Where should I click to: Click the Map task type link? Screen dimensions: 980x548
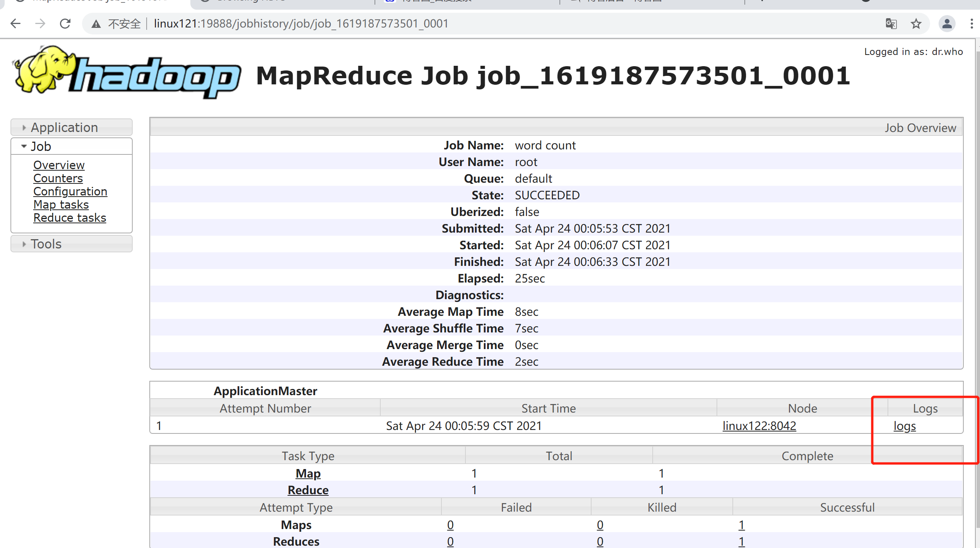click(308, 473)
